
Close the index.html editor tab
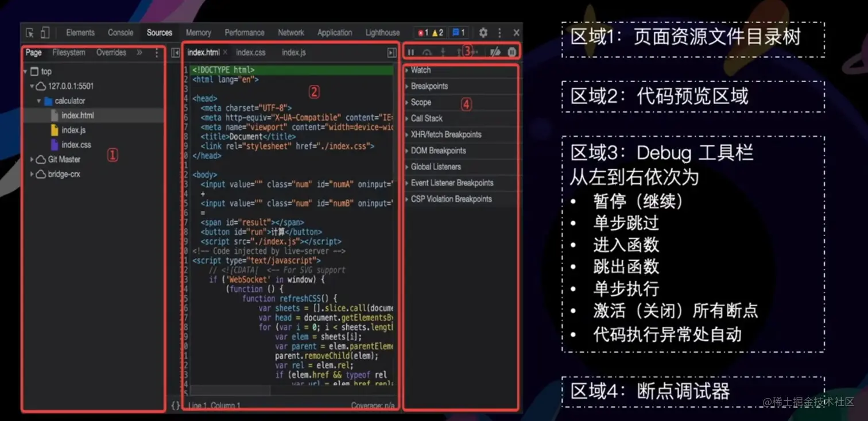[x=225, y=52]
